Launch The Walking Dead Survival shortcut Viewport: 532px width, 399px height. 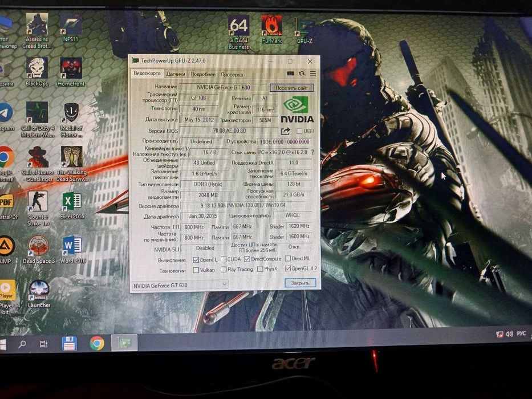pyautogui.click(x=72, y=164)
